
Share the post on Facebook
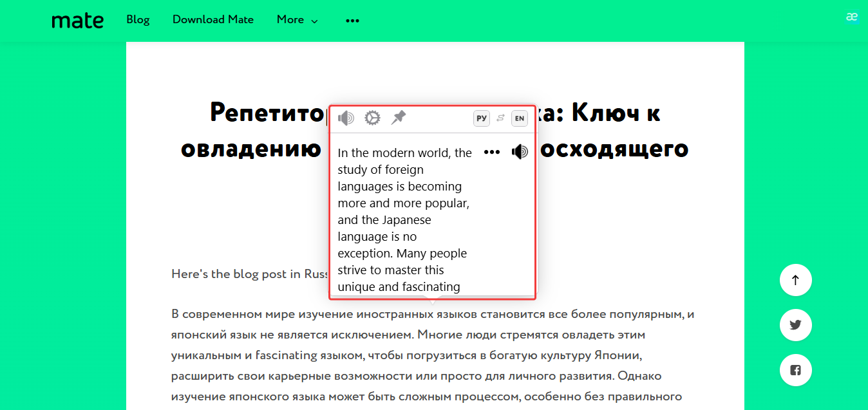[x=795, y=370]
